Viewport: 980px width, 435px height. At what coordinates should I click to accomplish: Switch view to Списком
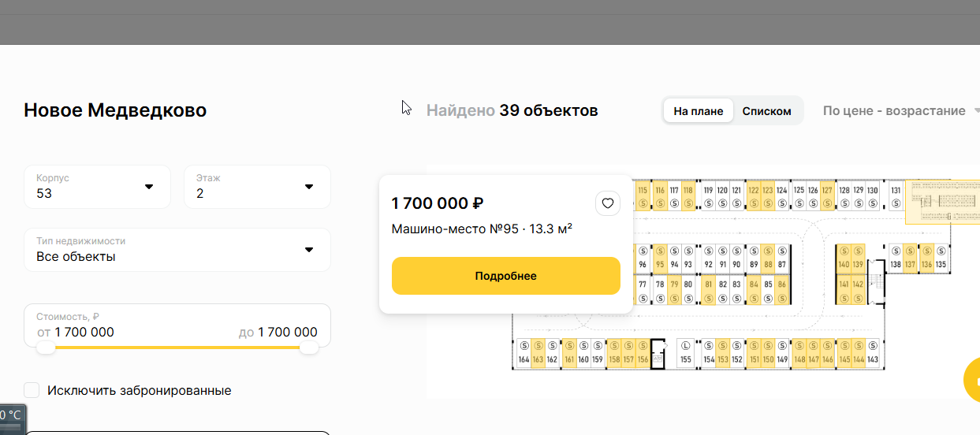click(x=766, y=111)
